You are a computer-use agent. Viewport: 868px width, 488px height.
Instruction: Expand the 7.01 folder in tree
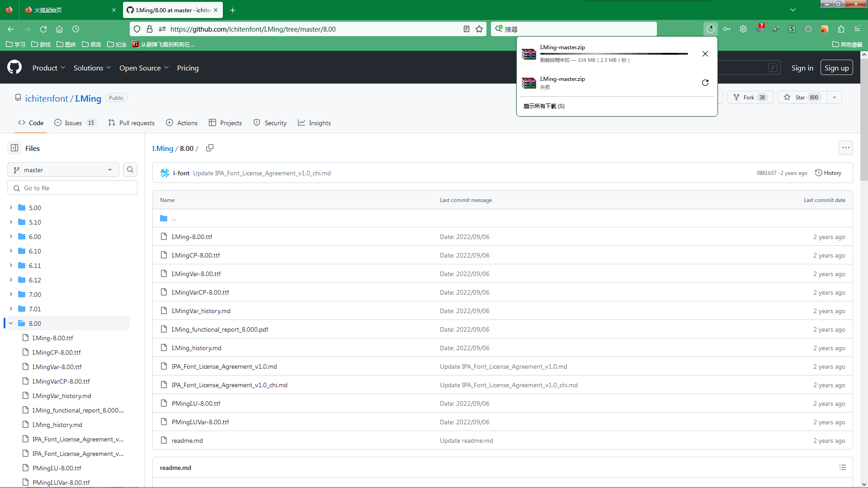click(11, 309)
